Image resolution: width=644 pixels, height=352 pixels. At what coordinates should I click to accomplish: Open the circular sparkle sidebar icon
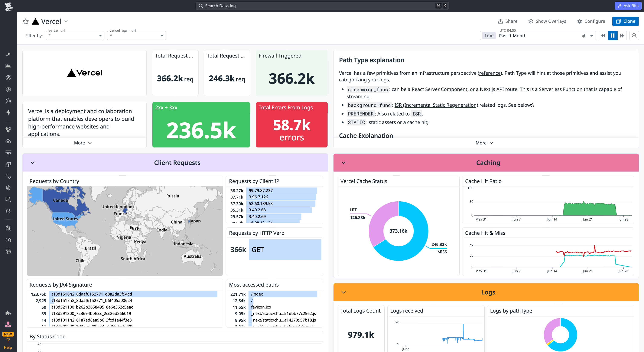tap(8, 211)
